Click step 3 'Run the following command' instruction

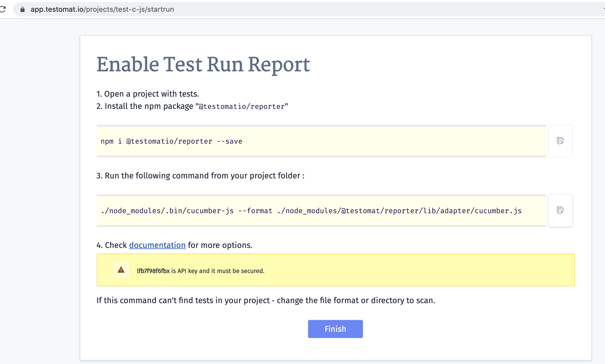pyautogui.click(x=200, y=176)
